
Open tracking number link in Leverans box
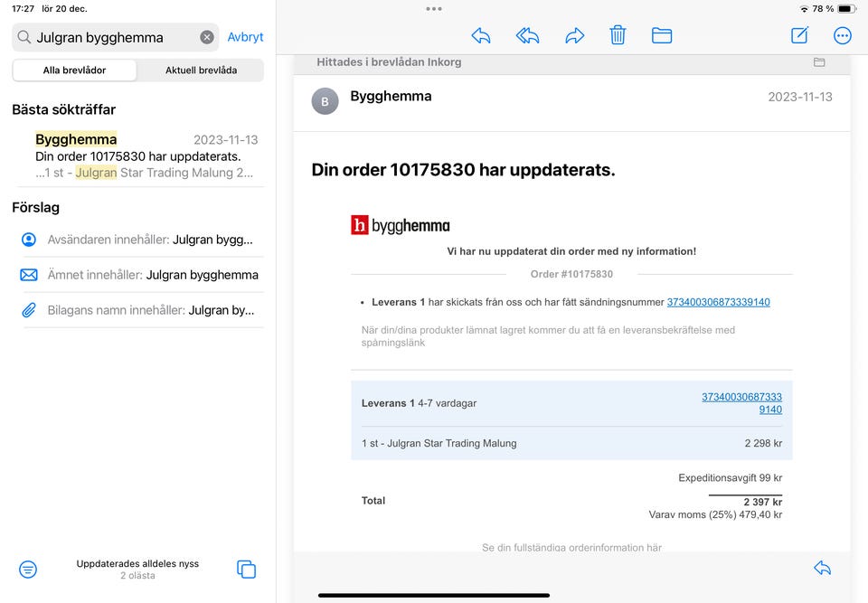click(741, 403)
